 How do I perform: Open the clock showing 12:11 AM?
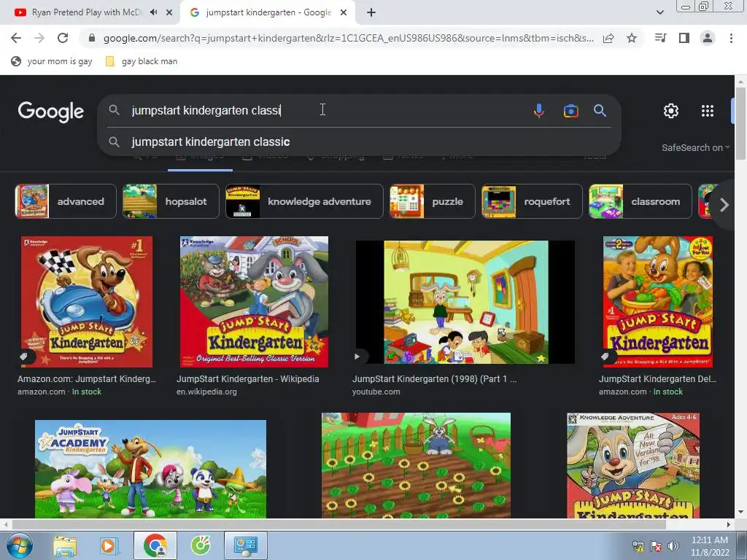click(710, 546)
